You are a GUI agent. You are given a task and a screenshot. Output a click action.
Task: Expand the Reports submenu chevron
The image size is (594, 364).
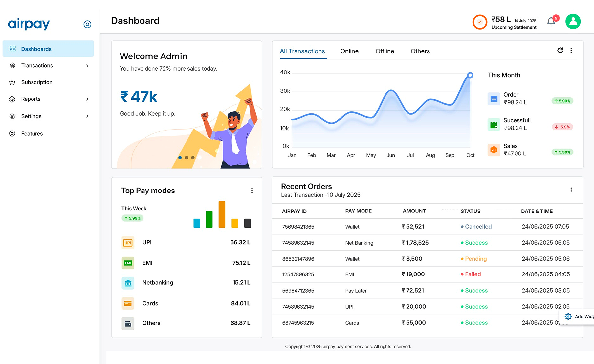pos(87,99)
